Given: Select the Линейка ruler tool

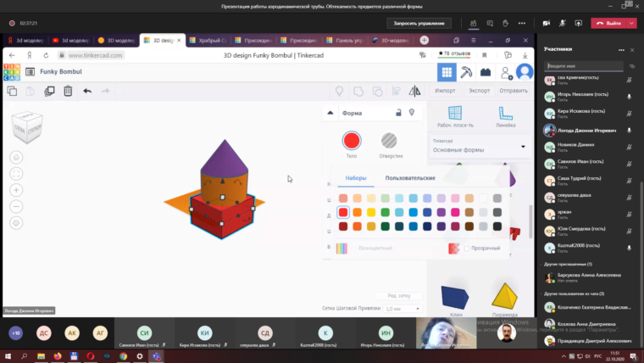Looking at the screenshot, I should (506, 116).
